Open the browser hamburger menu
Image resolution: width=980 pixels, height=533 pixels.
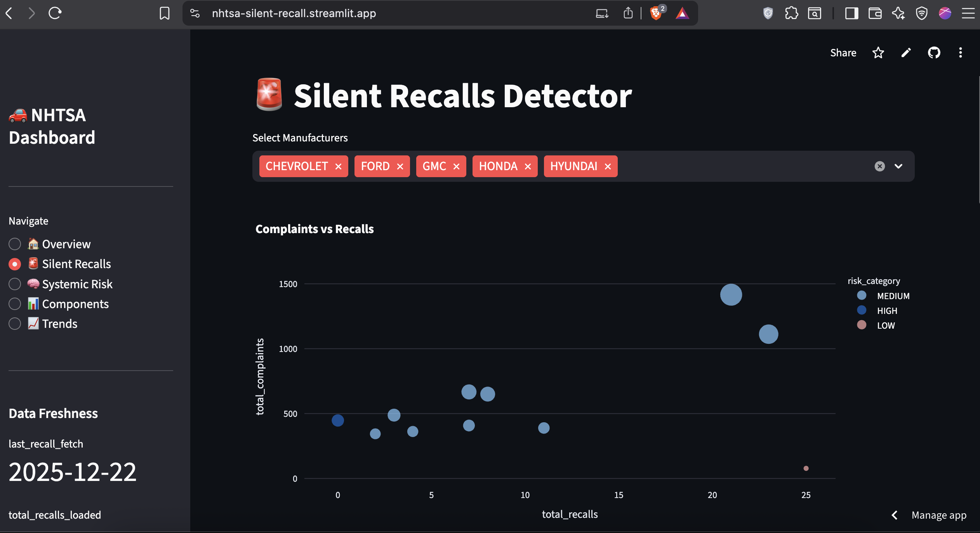point(968,13)
